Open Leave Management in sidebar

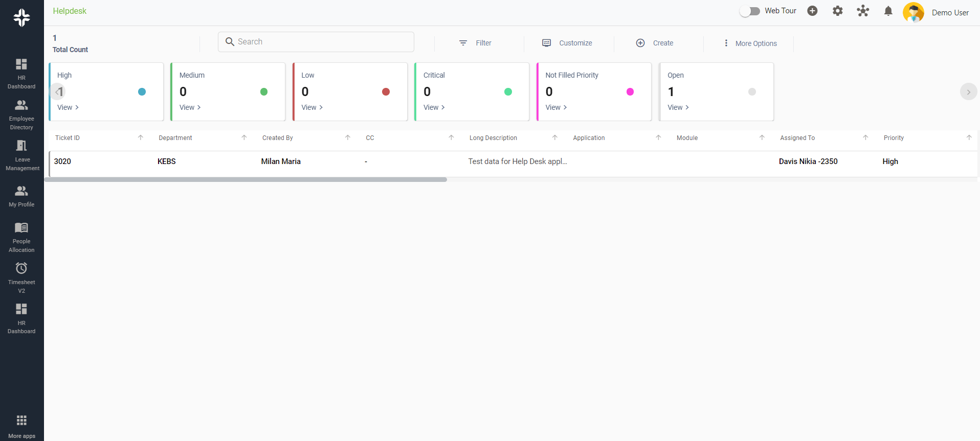pos(22,155)
